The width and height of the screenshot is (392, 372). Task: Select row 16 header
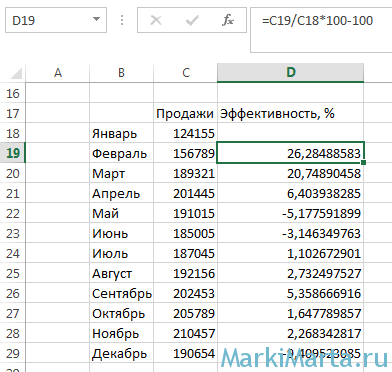pyautogui.click(x=13, y=93)
